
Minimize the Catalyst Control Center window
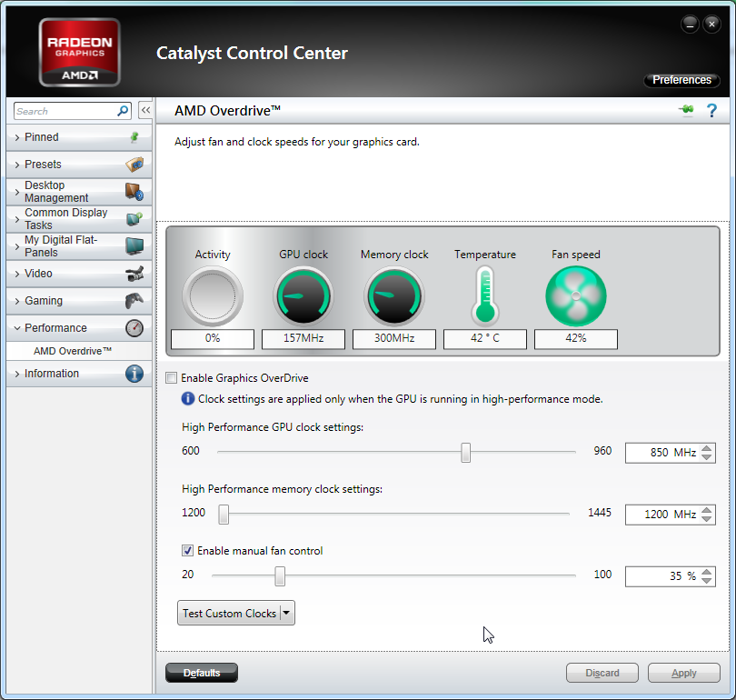point(690,24)
